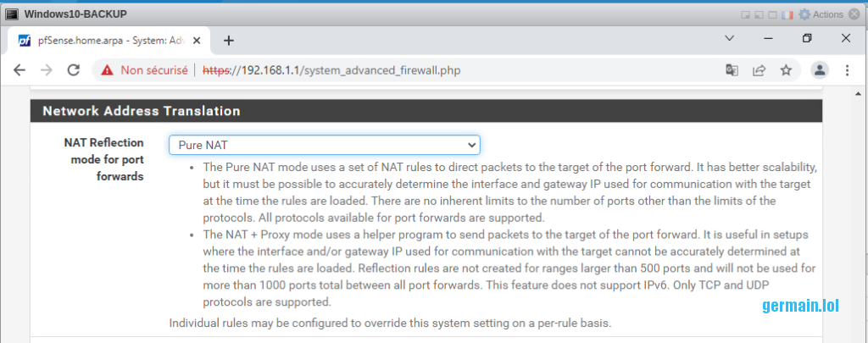Bookmark this page with the star
Image resolution: width=868 pixels, height=343 pixels.
click(x=786, y=70)
